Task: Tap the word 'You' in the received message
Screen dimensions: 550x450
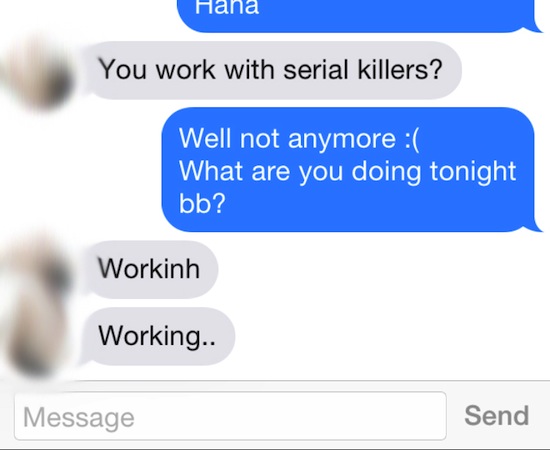Action: (x=123, y=69)
